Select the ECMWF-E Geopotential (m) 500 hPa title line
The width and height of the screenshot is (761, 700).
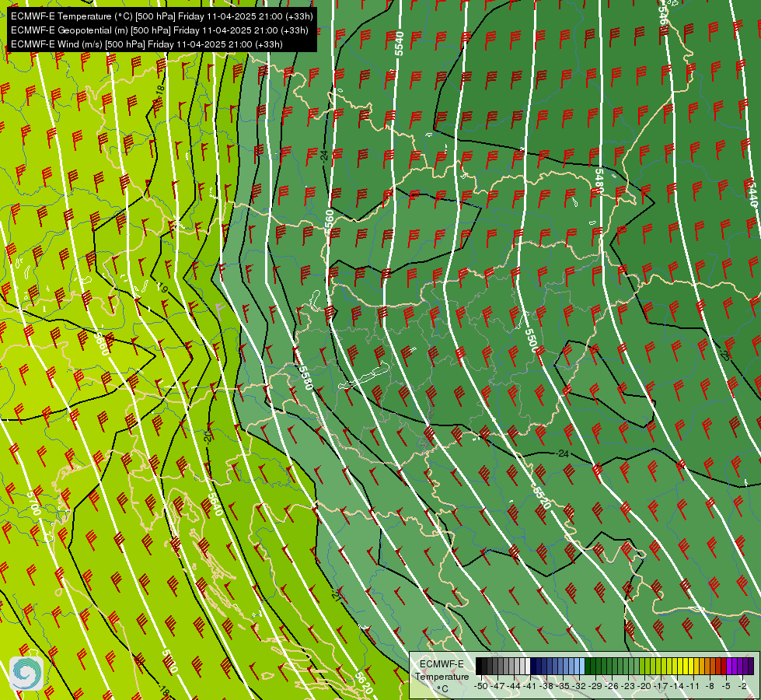point(159,30)
